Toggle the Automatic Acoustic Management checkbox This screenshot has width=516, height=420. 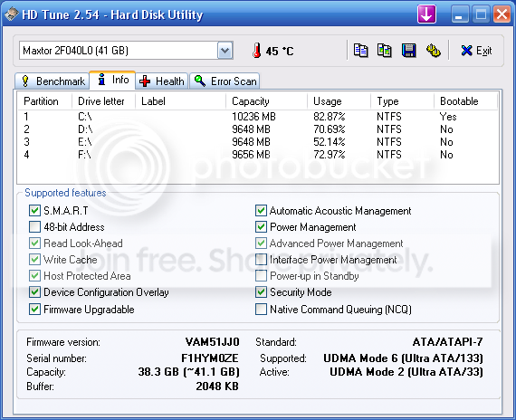click(261, 210)
